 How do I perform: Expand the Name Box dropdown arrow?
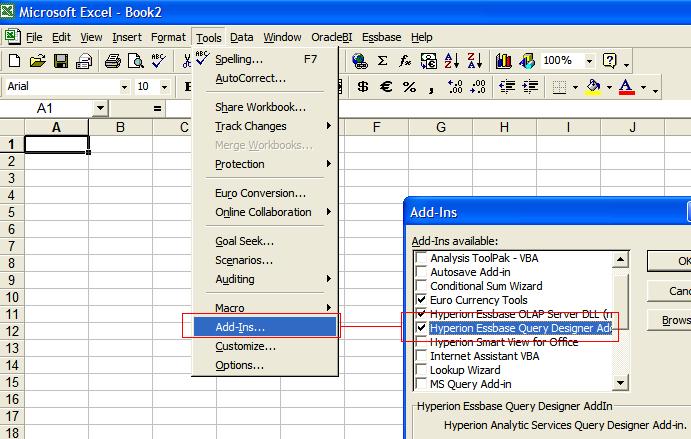coord(100,108)
